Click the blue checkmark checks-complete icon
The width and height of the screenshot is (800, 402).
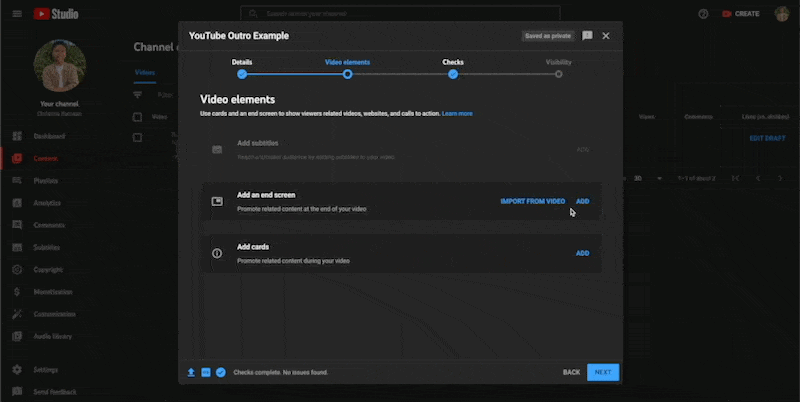[x=220, y=372]
